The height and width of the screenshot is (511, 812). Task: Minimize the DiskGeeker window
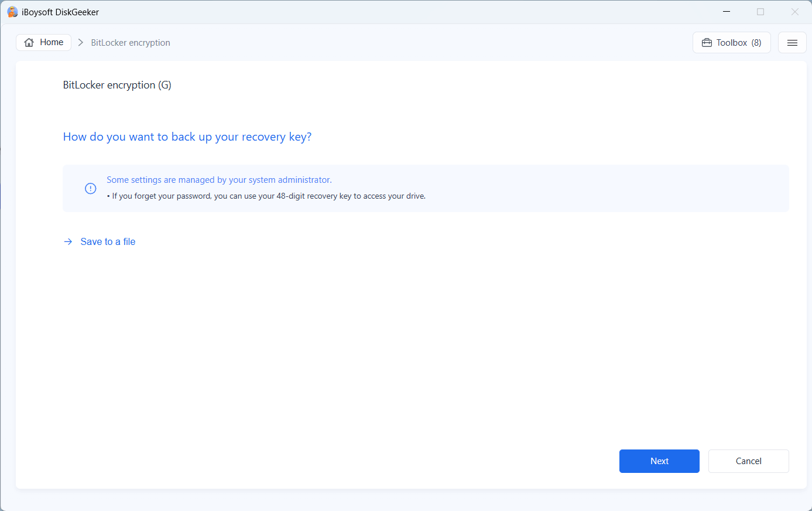tap(727, 12)
